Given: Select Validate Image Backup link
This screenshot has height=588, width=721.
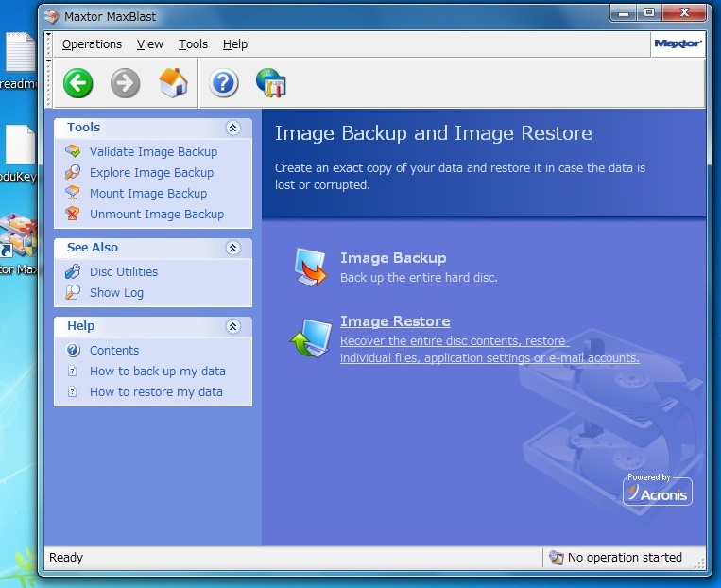Looking at the screenshot, I should pos(153,152).
